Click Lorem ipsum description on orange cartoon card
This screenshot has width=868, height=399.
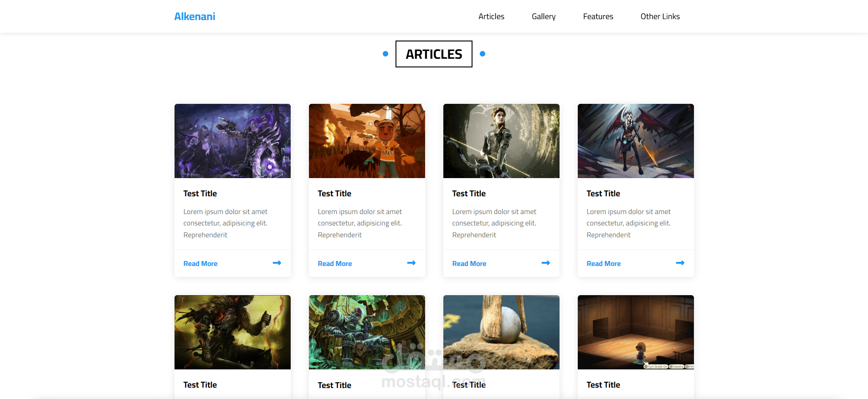[x=360, y=223]
